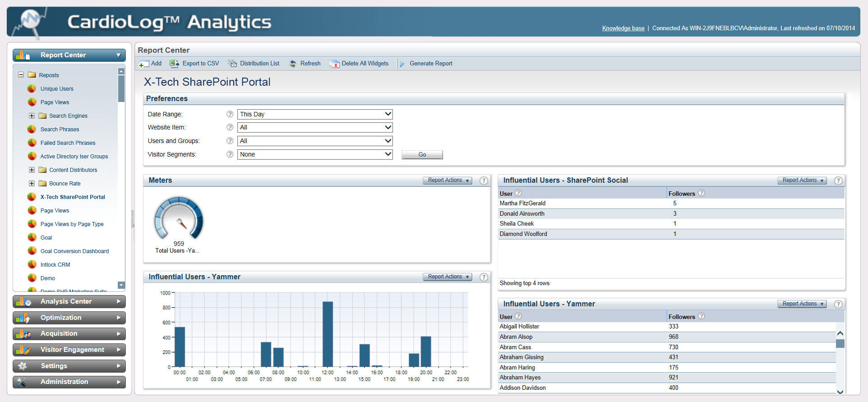The height and width of the screenshot is (402, 868).
Task: Click the Settings gear icon
Action: (23, 366)
